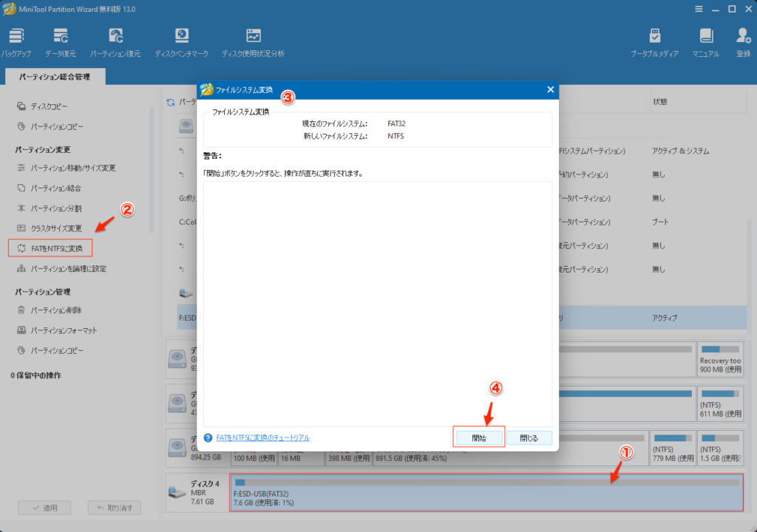Select the パーティション総合管理 tab

(x=55, y=77)
